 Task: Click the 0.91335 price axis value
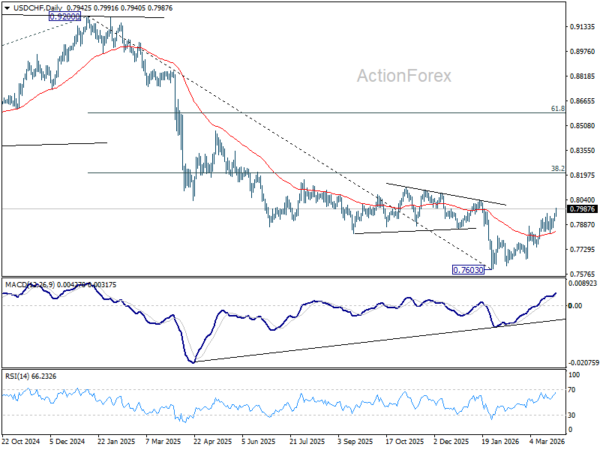(x=582, y=27)
